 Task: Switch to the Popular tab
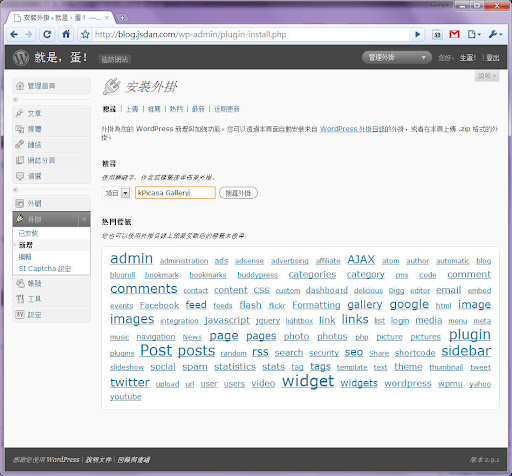pos(176,109)
